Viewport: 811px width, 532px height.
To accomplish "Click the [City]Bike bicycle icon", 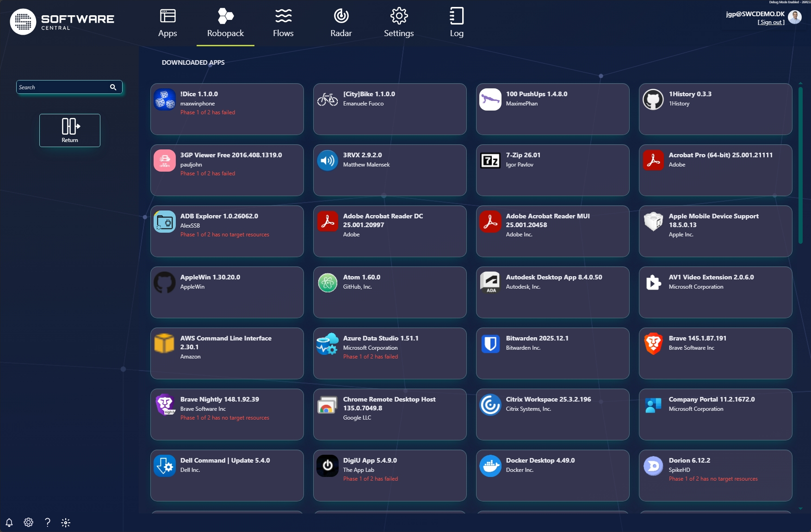I will 328,99.
